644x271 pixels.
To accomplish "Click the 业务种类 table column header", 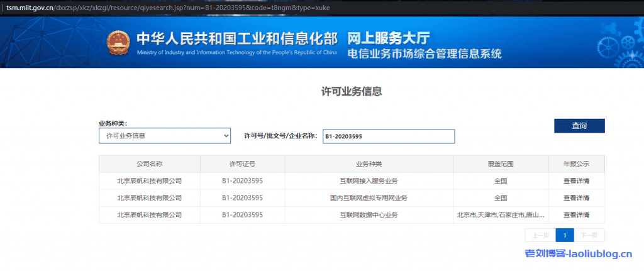I will (x=369, y=163).
